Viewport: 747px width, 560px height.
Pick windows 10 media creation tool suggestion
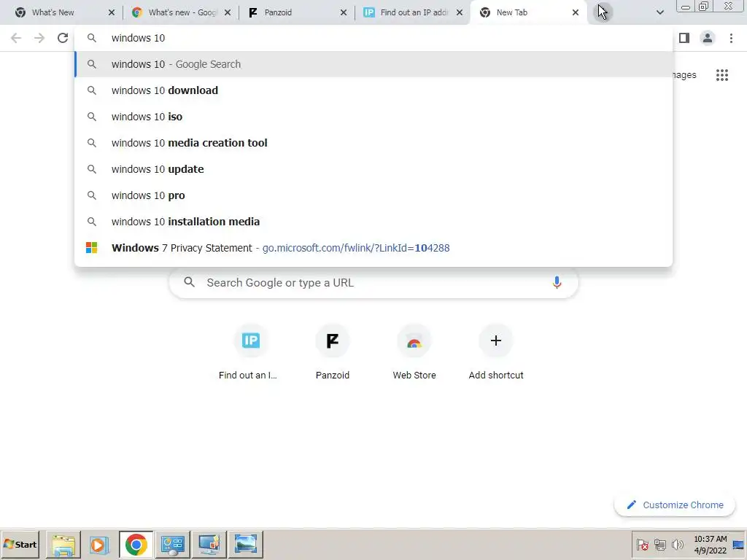coord(373,143)
